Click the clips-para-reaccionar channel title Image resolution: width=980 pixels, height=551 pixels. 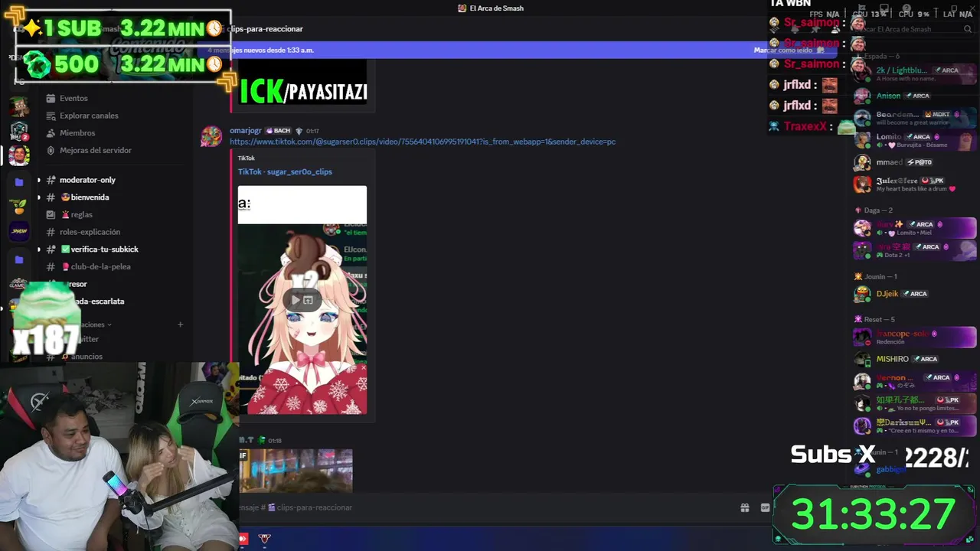pos(265,29)
